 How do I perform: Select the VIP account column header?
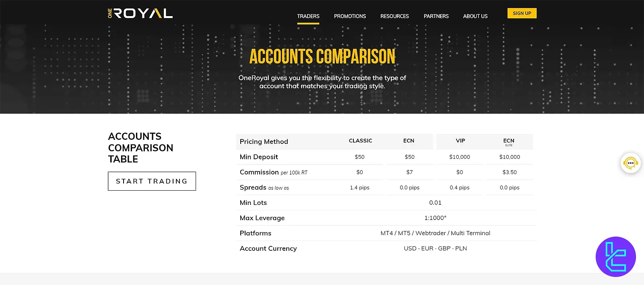(460, 141)
